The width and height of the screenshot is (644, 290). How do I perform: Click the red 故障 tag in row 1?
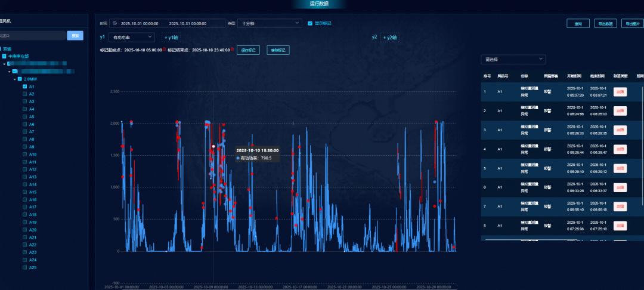pos(620,92)
